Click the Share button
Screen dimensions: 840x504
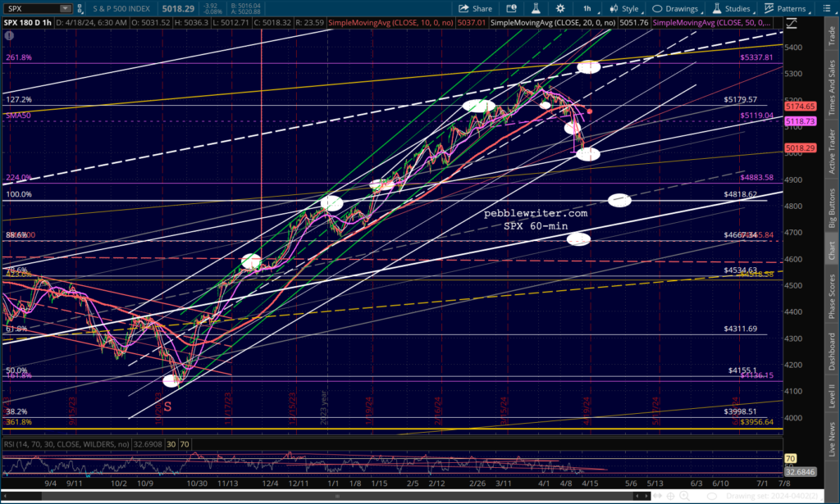(475, 8)
